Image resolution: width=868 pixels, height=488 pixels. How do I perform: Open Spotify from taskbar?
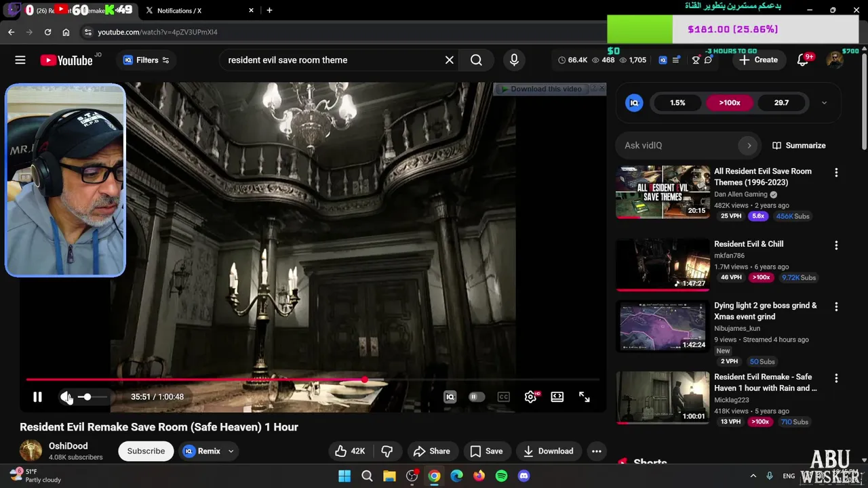click(501, 476)
